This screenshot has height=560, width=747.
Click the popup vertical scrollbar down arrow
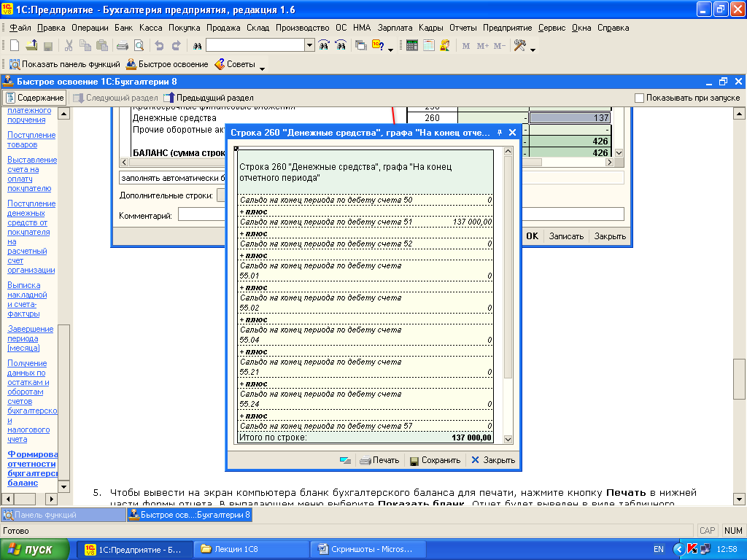(x=508, y=439)
